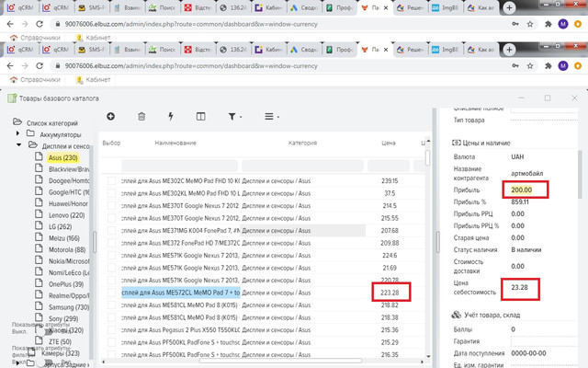Click the Прибыль value 200.00
The image size is (588, 368).
521,190
